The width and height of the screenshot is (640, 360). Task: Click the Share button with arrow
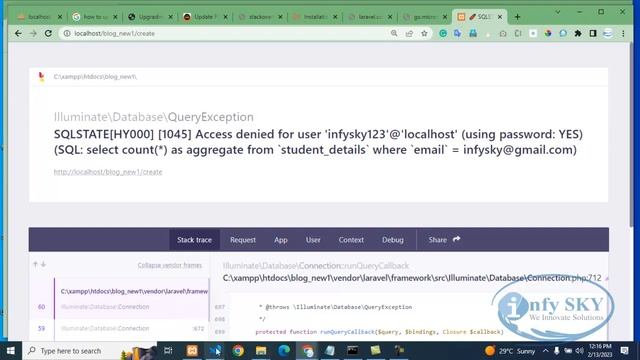pos(444,240)
